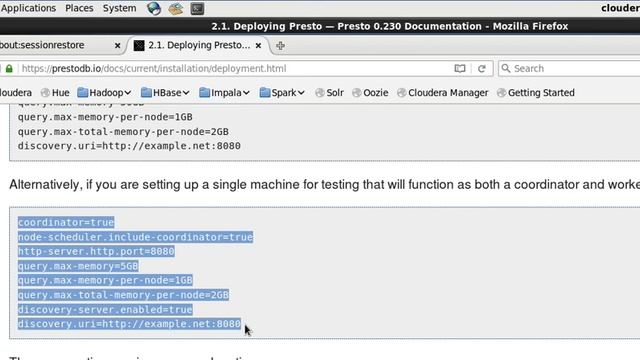Open the Cloudera Manager bookmark

tap(442, 93)
